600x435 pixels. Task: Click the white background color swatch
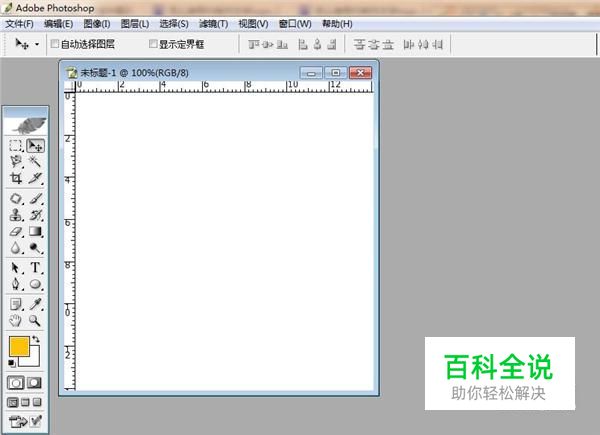34,360
